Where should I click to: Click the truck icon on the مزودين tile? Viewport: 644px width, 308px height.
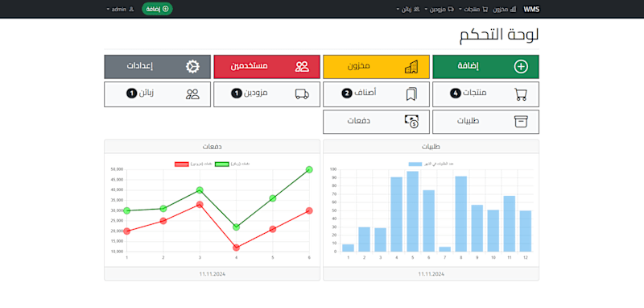tap(302, 94)
